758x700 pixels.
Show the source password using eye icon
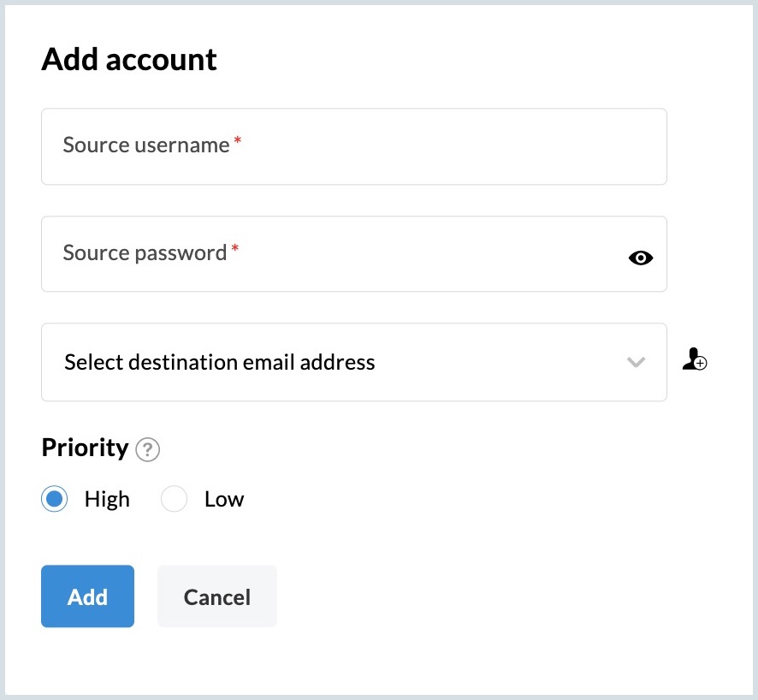pyautogui.click(x=640, y=258)
